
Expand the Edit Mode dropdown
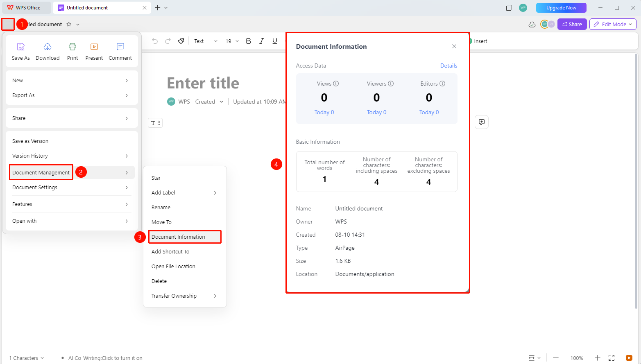coord(613,24)
